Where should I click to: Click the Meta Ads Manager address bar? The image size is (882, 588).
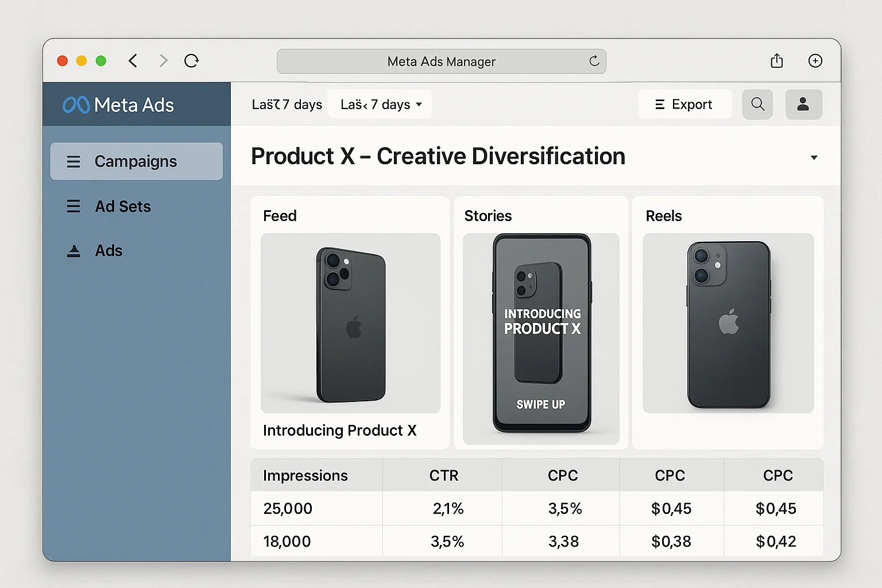[x=441, y=61]
